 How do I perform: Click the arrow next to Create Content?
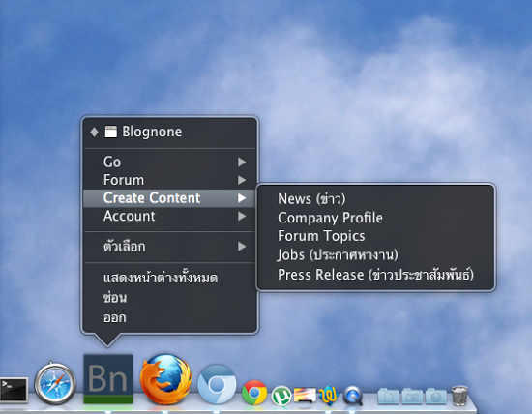point(242,198)
